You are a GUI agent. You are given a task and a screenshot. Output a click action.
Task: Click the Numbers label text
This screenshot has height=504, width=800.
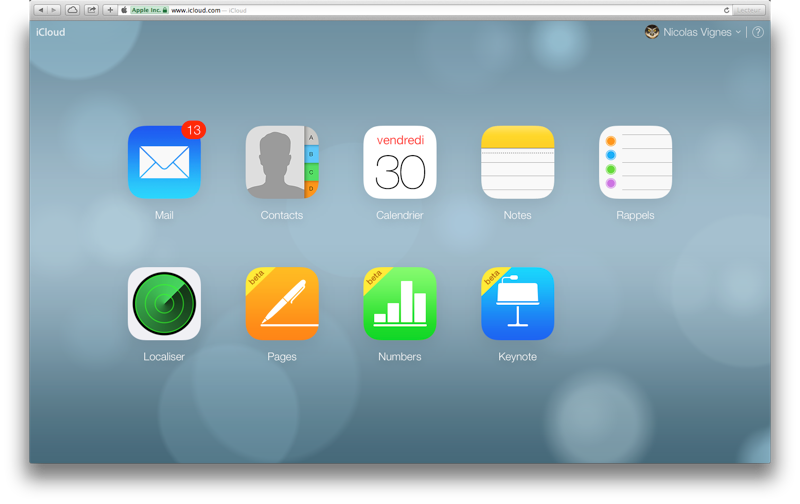pos(399,357)
